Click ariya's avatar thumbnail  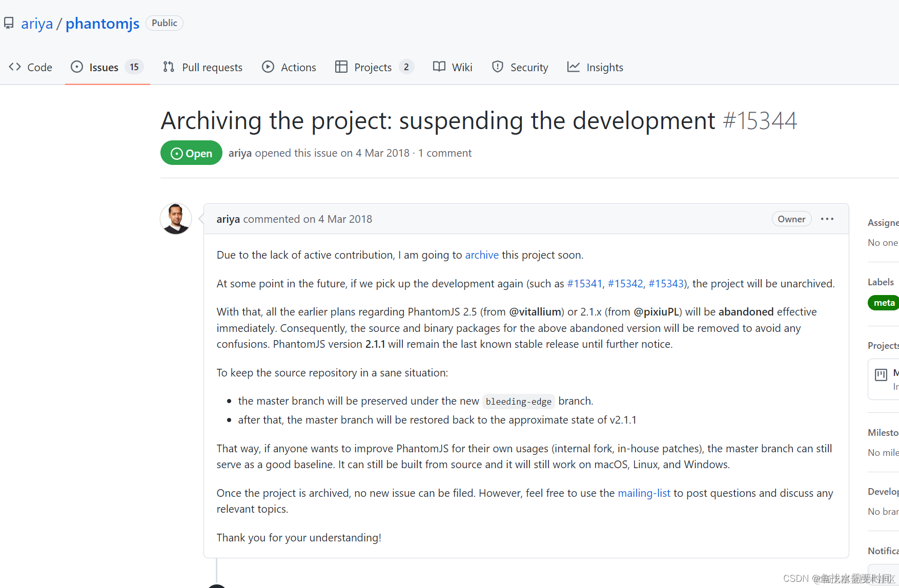click(176, 219)
